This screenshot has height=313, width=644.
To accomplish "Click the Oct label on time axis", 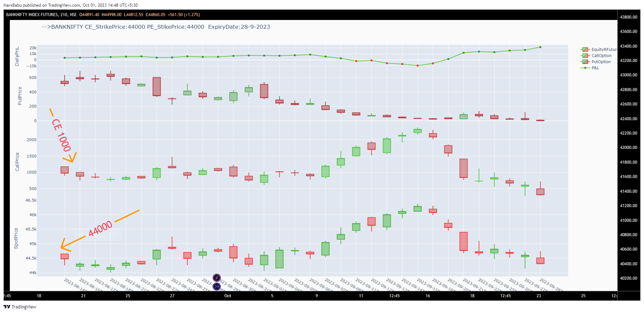I will [228, 296].
